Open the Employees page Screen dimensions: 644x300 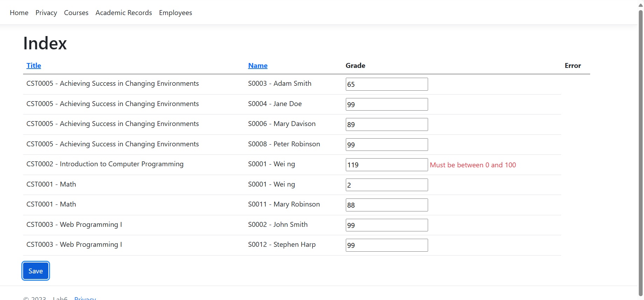pyautogui.click(x=175, y=13)
